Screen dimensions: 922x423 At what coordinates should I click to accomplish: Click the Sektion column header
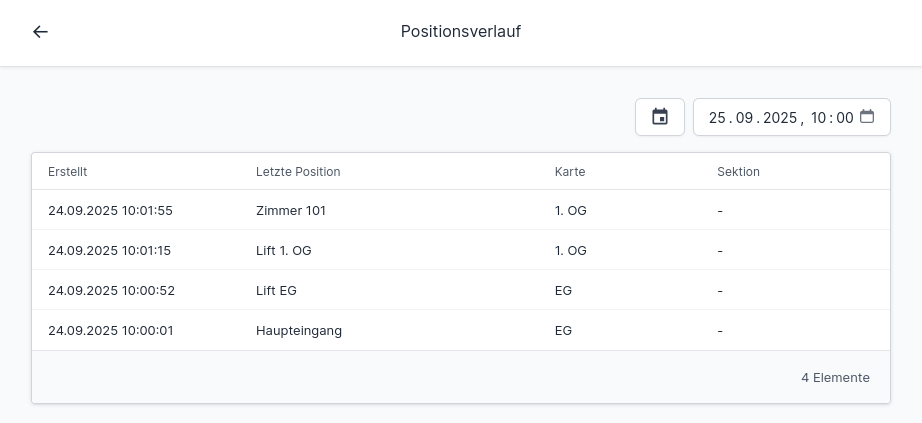pyautogui.click(x=738, y=172)
